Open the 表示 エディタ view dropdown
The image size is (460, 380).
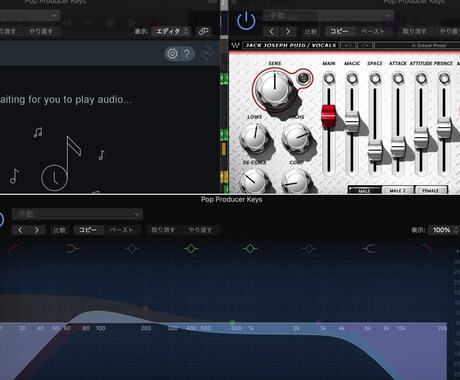[x=171, y=31]
